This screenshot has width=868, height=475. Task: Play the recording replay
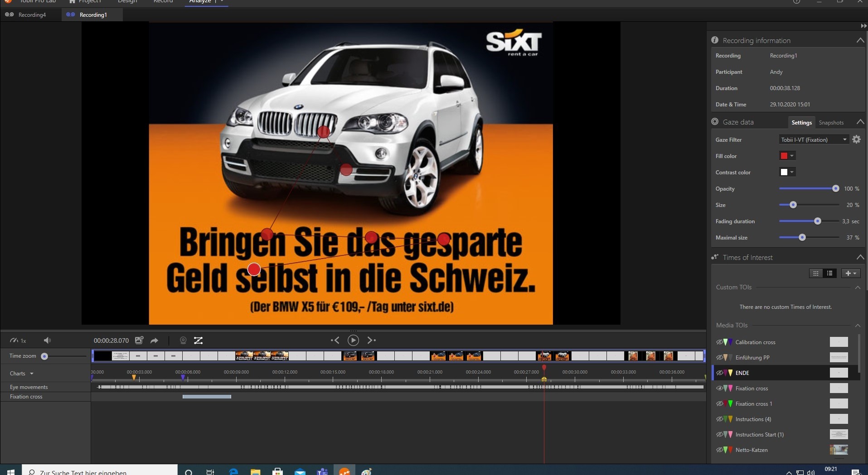pos(353,340)
